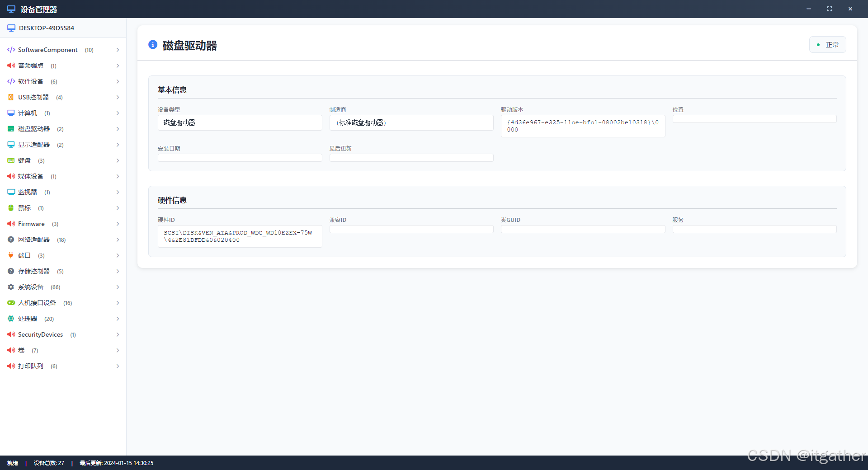Select the 监视器 category row

click(63, 192)
